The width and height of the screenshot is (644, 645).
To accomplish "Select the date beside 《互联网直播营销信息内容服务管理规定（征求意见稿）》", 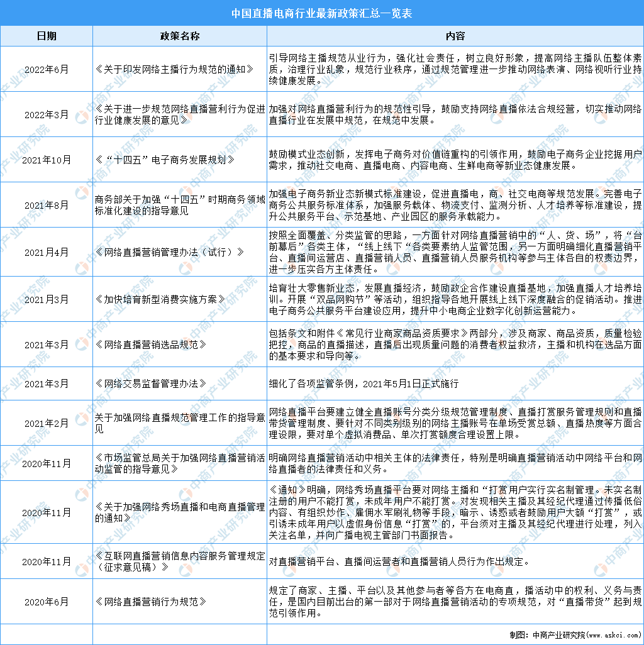I will point(47,561).
